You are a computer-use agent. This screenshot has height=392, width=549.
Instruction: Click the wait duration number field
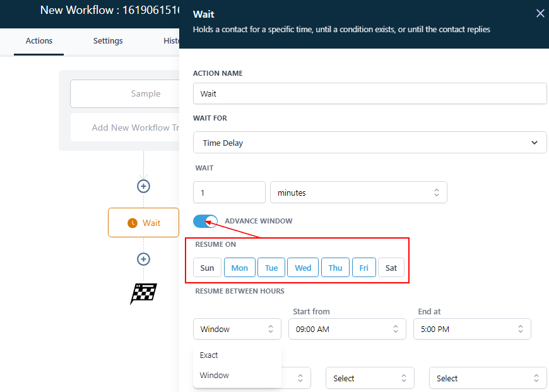tap(229, 193)
